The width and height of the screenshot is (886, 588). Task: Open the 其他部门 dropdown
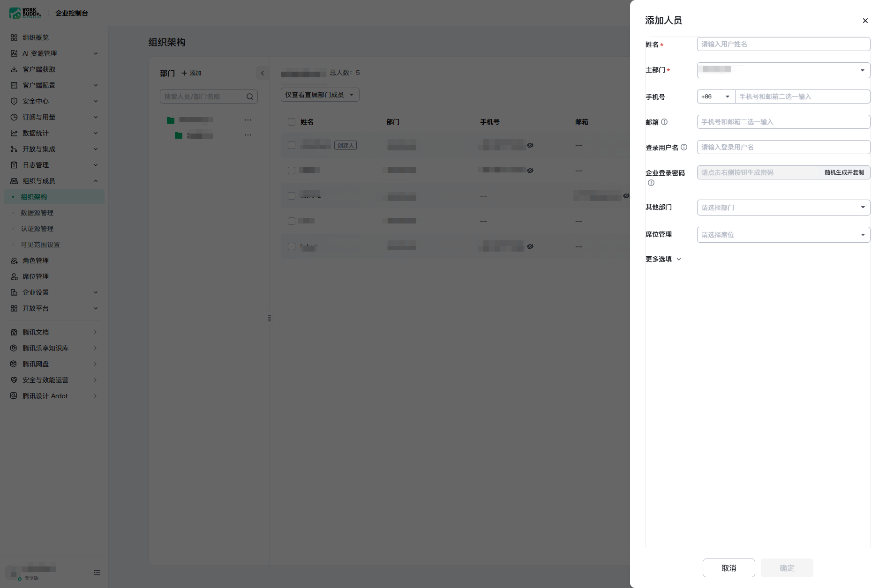783,208
